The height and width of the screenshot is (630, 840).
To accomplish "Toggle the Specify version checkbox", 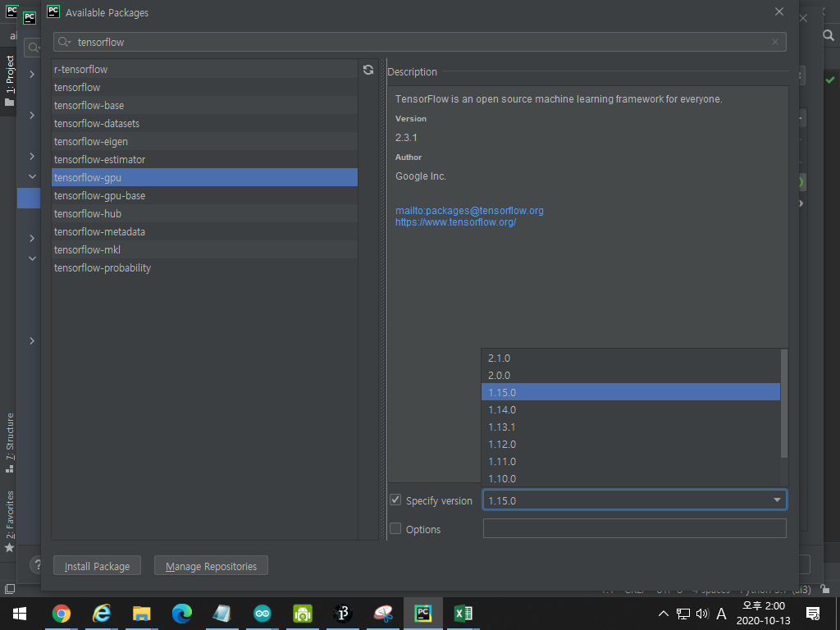I will (x=395, y=500).
